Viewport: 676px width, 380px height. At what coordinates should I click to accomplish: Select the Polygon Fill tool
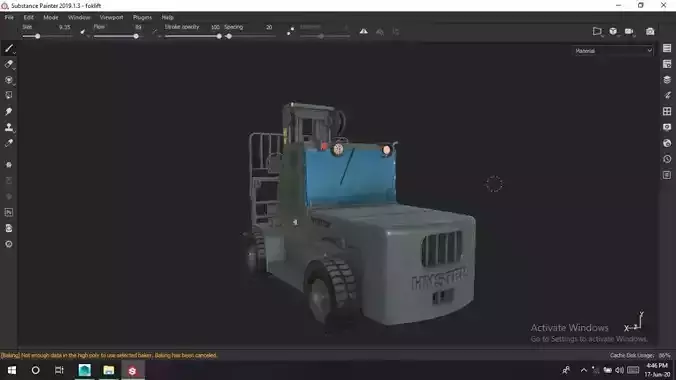pyautogui.click(x=9, y=95)
